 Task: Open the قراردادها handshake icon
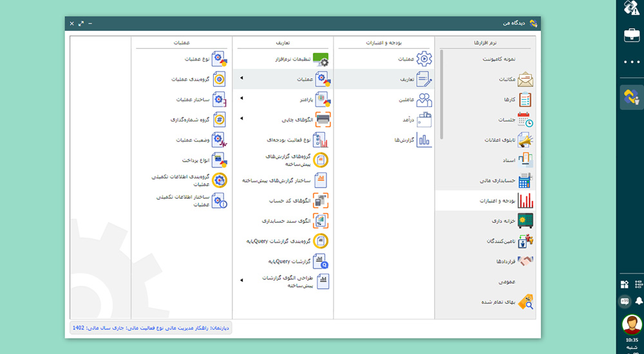click(x=525, y=261)
